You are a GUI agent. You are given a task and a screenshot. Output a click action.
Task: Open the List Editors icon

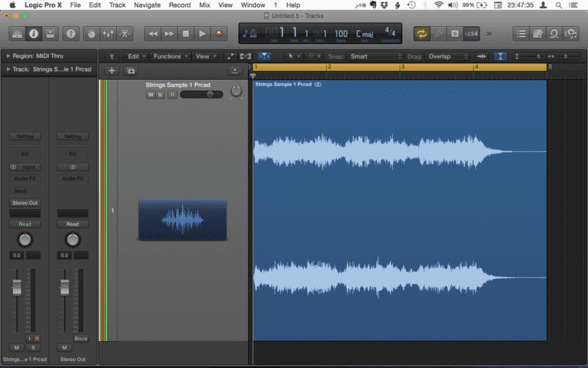[521, 34]
